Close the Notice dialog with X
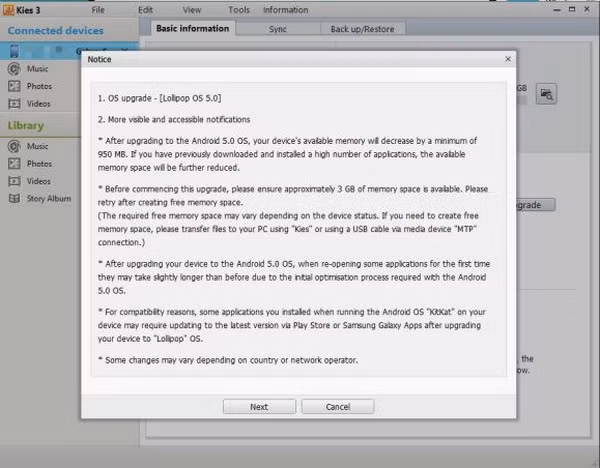The image size is (600, 468). [x=508, y=59]
